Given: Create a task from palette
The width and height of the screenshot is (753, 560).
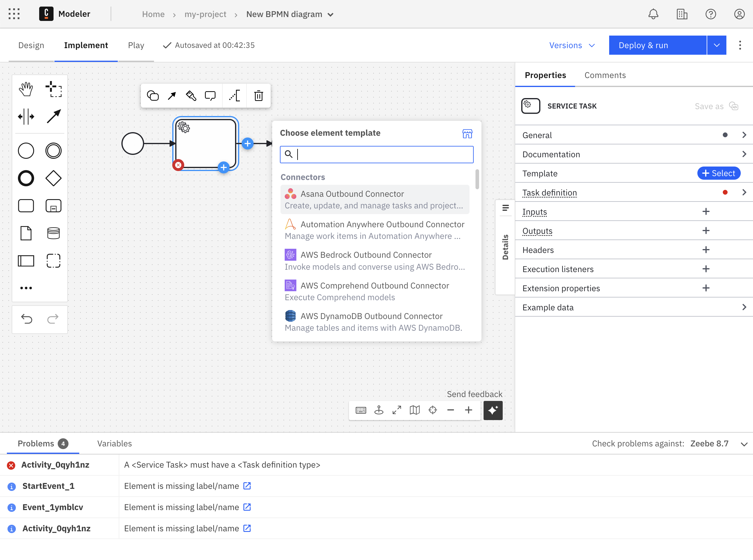Looking at the screenshot, I should [26, 205].
